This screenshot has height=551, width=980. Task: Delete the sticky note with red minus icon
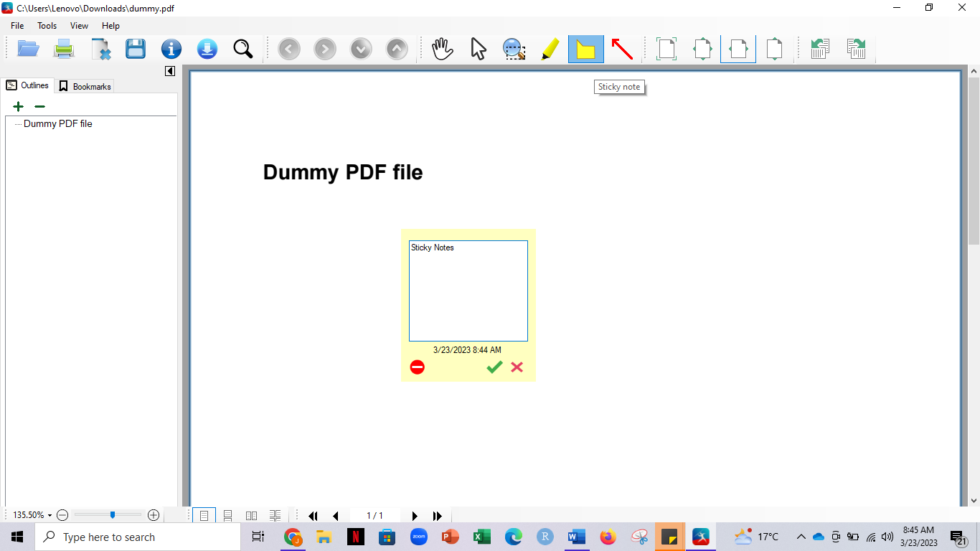coord(418,367)
